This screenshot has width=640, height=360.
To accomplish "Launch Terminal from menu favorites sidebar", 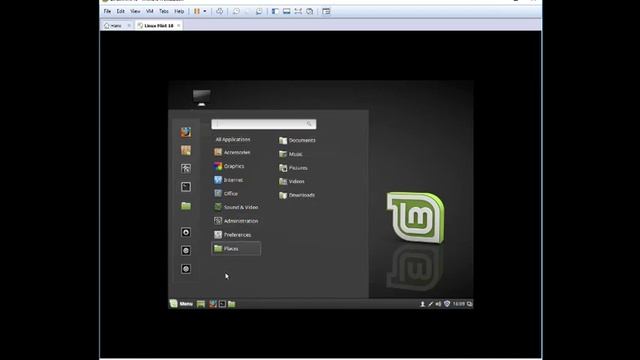I will click(186, 187).
